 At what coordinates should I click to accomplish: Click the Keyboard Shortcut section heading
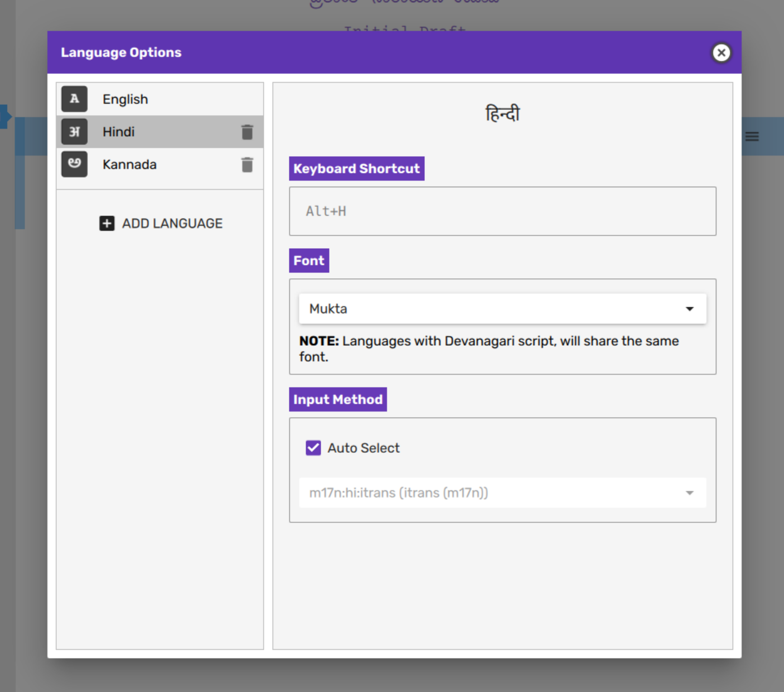point(356,169)
